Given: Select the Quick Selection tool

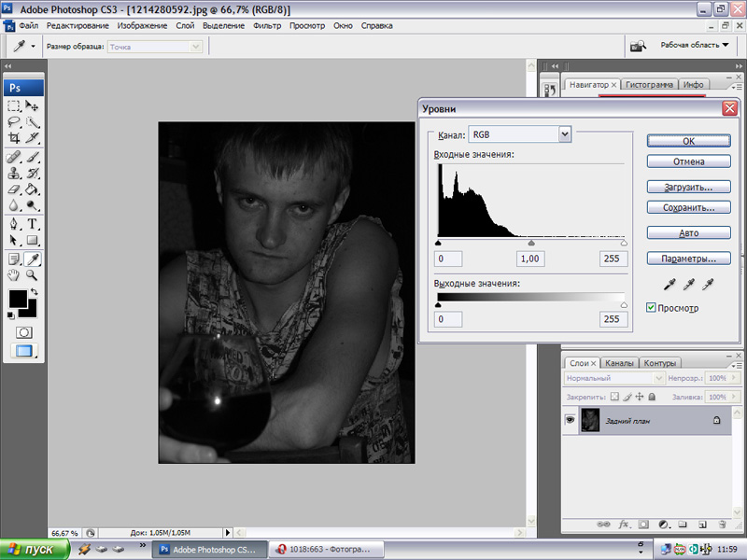Looking at the screenshot, I should coord(32,122).
